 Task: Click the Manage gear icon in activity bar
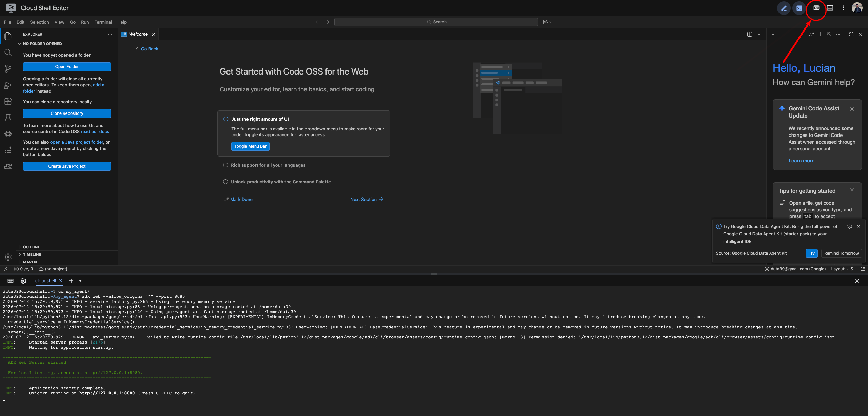coord(8,257)
